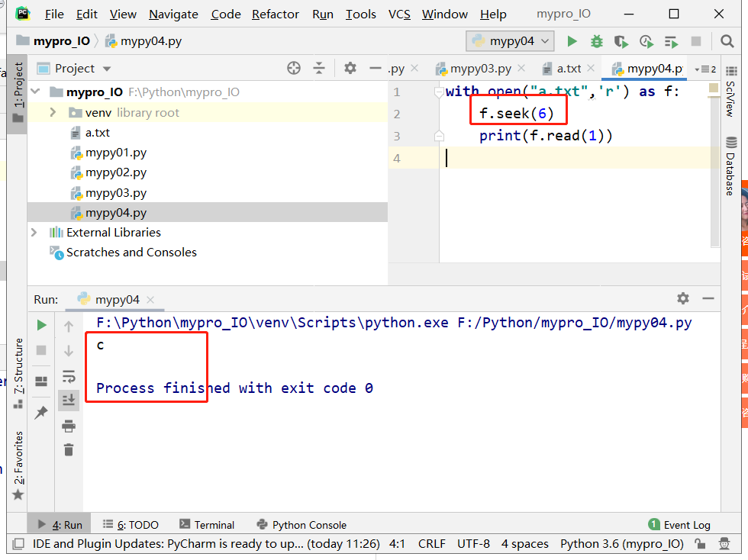Open the Refactor menu
This screenshot has height=560, width=748.
click(x=276, y=14)
